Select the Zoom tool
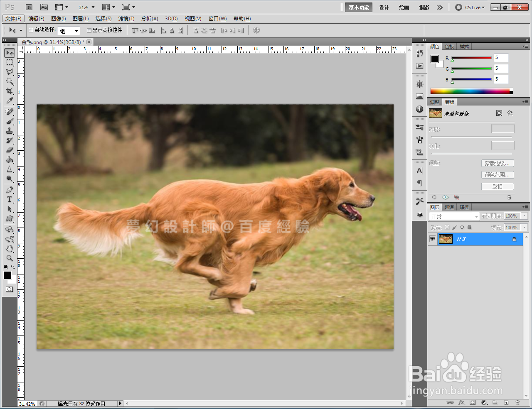532x409 pixels. [x=10, y=258]
